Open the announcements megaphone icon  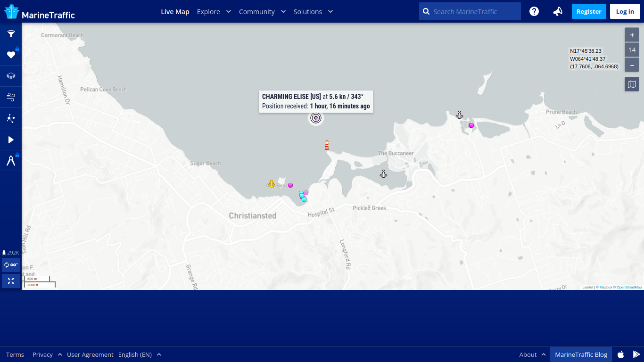coord(558,11)
